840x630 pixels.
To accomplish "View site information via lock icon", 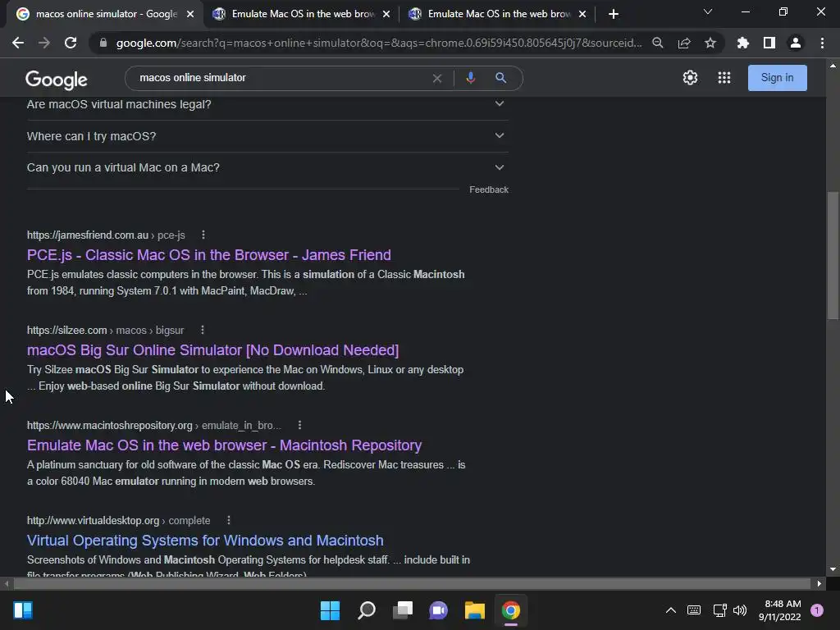I will (103, 43).
